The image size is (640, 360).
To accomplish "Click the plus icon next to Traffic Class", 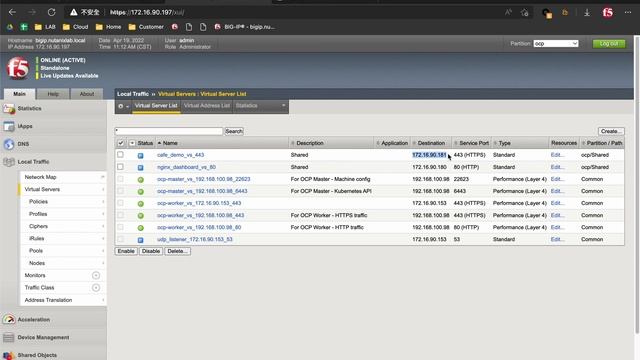I will pos(96,288).
